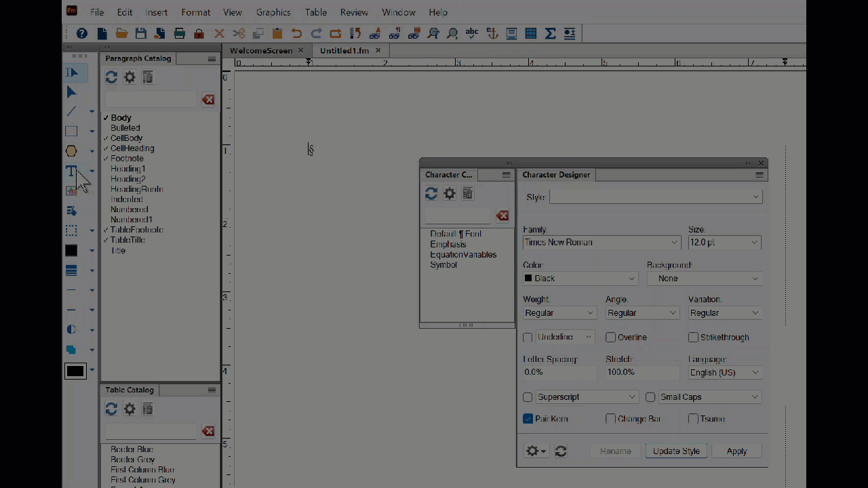Screen dimensions: 868x488
Task: Click the red padlock icon
Action: coord(199,33)
